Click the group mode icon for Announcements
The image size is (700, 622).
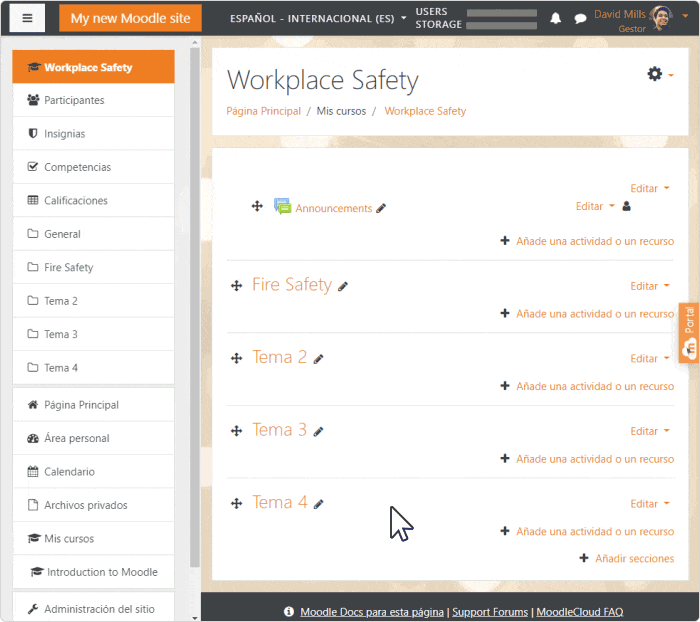pos(627,207)
